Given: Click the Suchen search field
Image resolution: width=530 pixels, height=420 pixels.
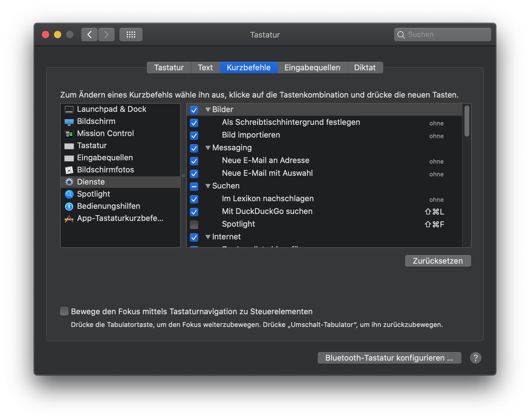Looking at the screenshot, I should 446,35.
